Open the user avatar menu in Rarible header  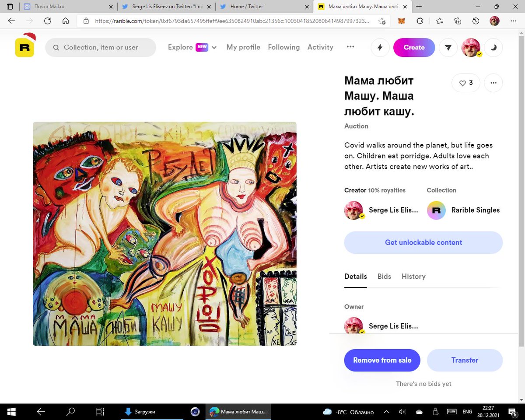pyautogui.click(x=471, y=48)
